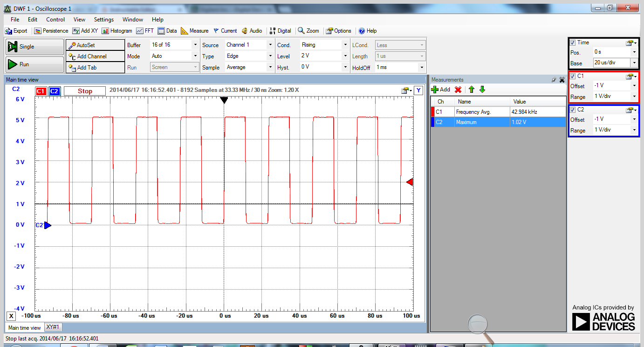Toggle the Time channel checkbox

click(573, 42)
